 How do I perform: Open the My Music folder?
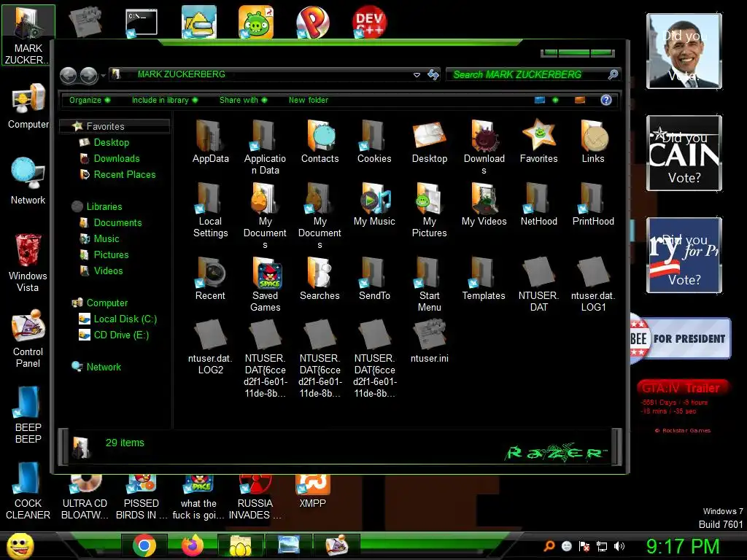tap(374, 204)
